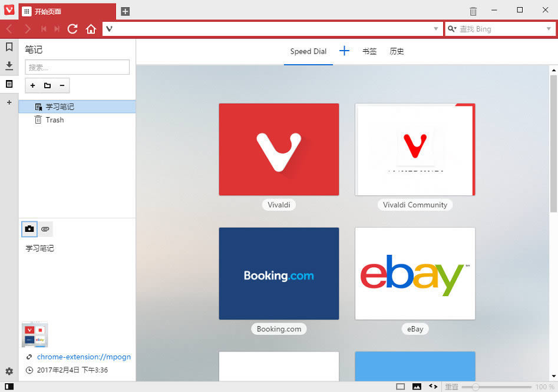
Task: Click the note screenshot thumbnail
Action: pos(35,334)
